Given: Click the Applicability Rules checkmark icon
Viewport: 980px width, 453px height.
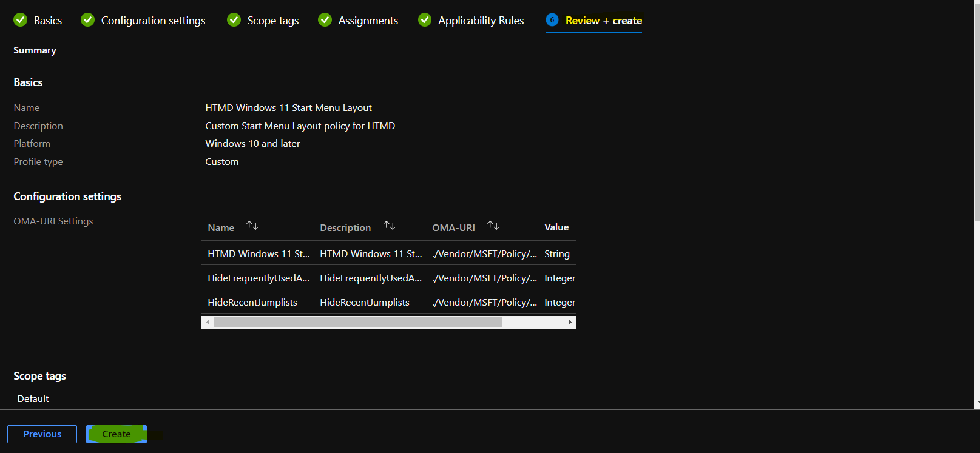Looking at the screenshot, I should [425, 20].
